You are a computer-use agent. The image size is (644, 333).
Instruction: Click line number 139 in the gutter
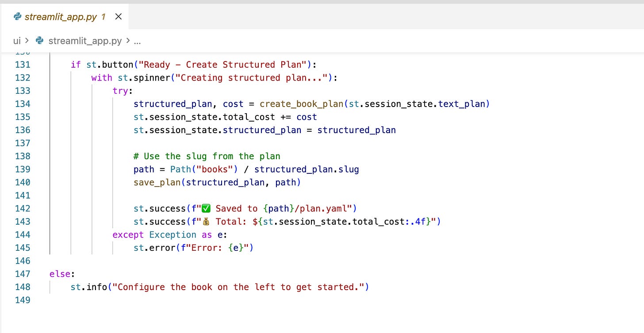pyautogui.click(x=23, y=169)
